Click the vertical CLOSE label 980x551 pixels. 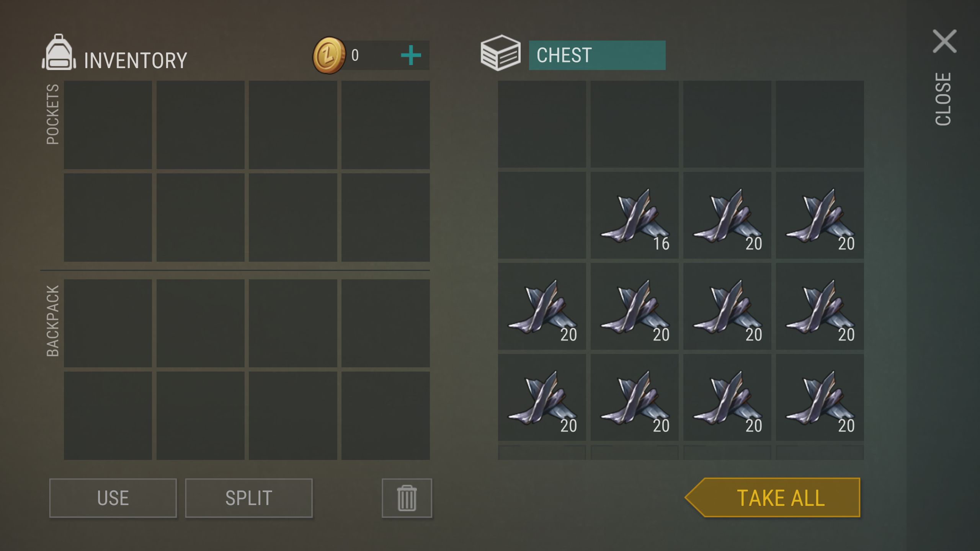(943, 99)
